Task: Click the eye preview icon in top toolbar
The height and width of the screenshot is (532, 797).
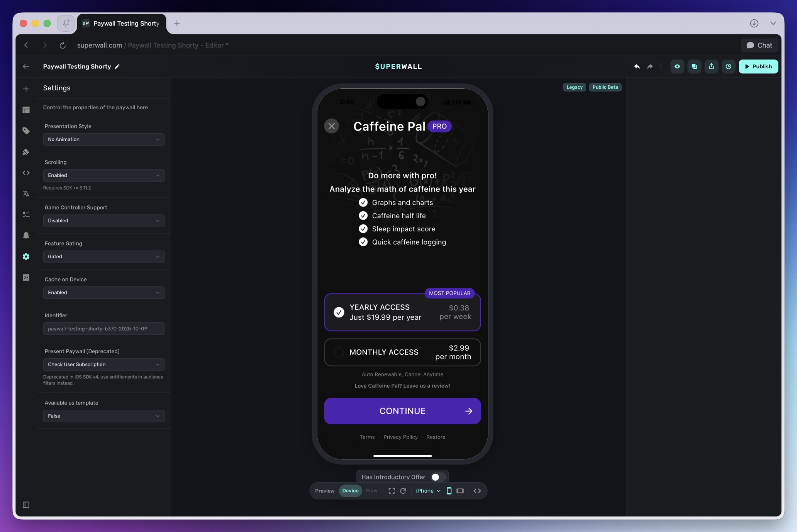Action: tap(677, 66)
